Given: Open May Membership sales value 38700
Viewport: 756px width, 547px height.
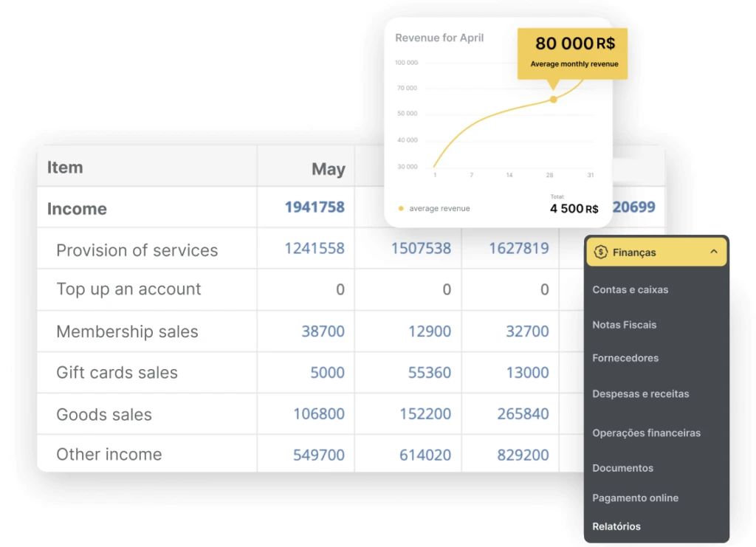Looking at the screenshot, I should coord(323,331).
